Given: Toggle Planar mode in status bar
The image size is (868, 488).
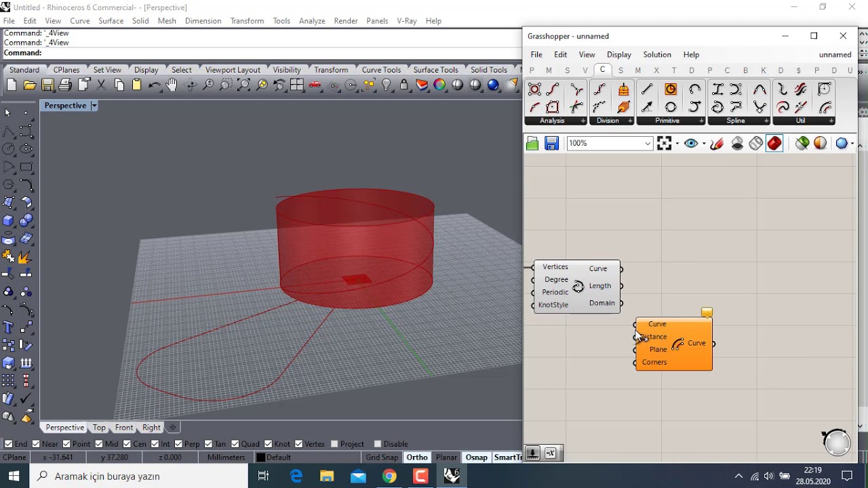Looking at the screenshot, I should click(x=446, y=457).
